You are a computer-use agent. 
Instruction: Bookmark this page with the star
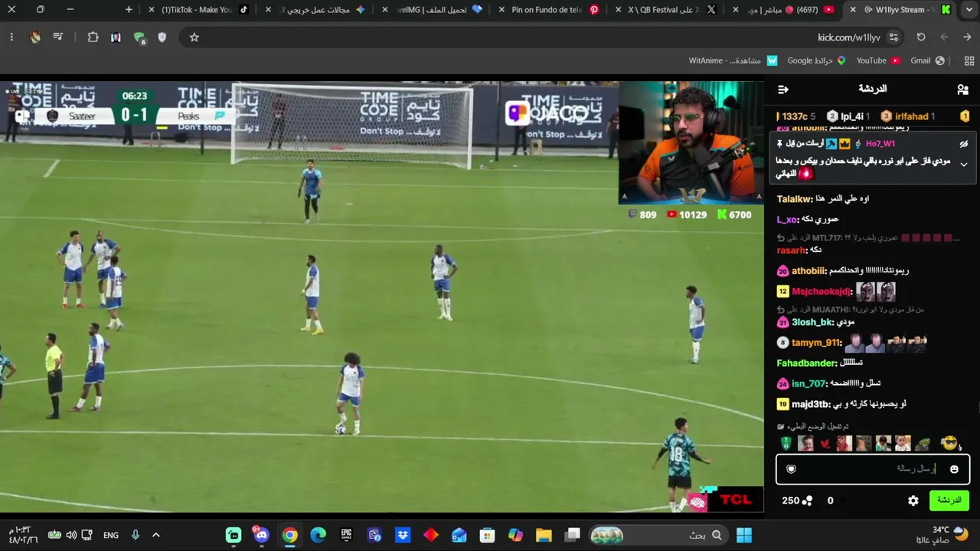tap(194, 37)
